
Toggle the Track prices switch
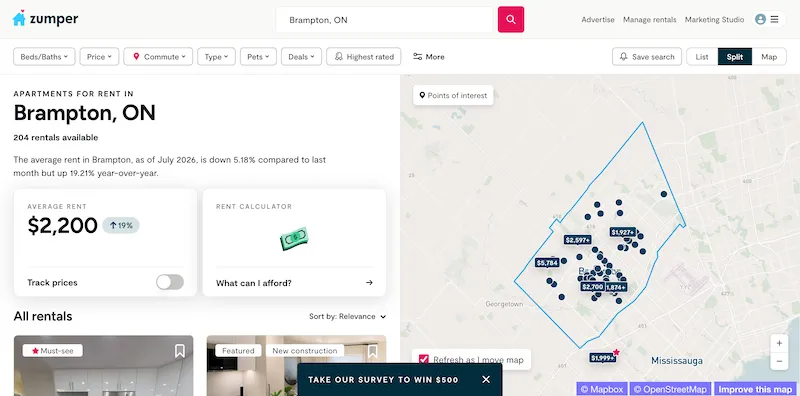pos(170,282)
